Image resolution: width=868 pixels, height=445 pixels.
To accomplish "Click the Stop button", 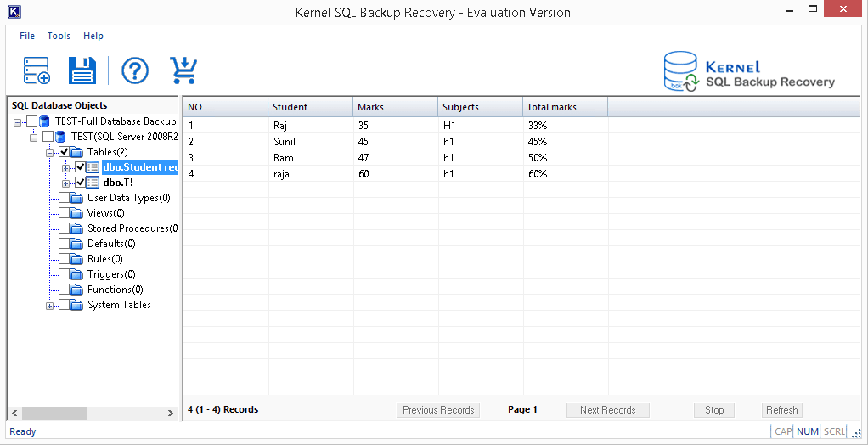I will 714,410.
